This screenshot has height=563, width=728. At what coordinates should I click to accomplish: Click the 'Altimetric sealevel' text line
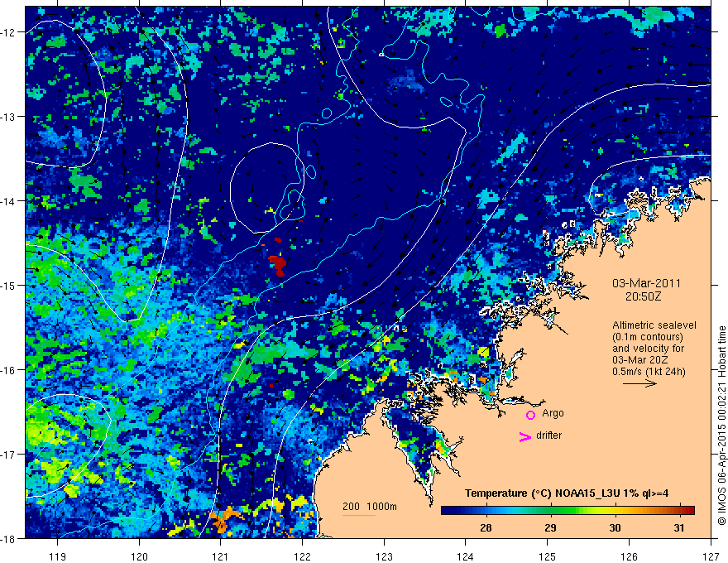coord(654,325)
